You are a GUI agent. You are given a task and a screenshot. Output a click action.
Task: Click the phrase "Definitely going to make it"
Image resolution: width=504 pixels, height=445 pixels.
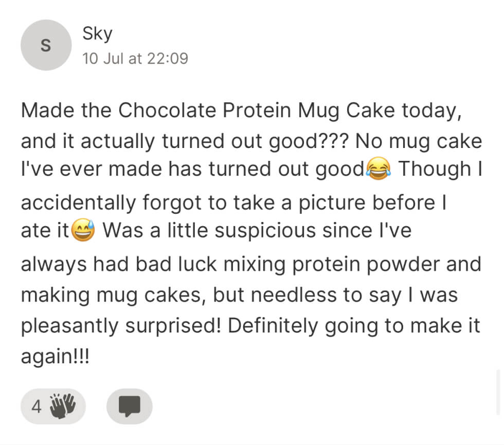click(354, 327)
